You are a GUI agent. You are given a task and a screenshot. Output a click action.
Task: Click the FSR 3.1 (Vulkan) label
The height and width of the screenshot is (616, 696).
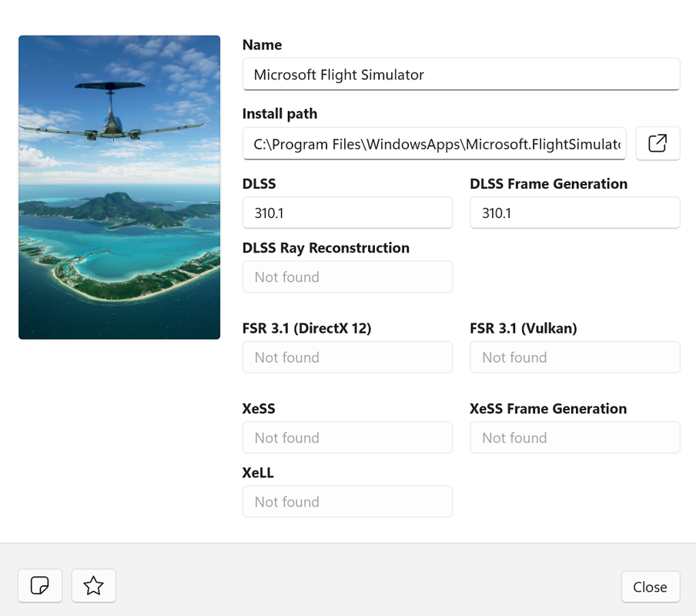tap(524, 329)
